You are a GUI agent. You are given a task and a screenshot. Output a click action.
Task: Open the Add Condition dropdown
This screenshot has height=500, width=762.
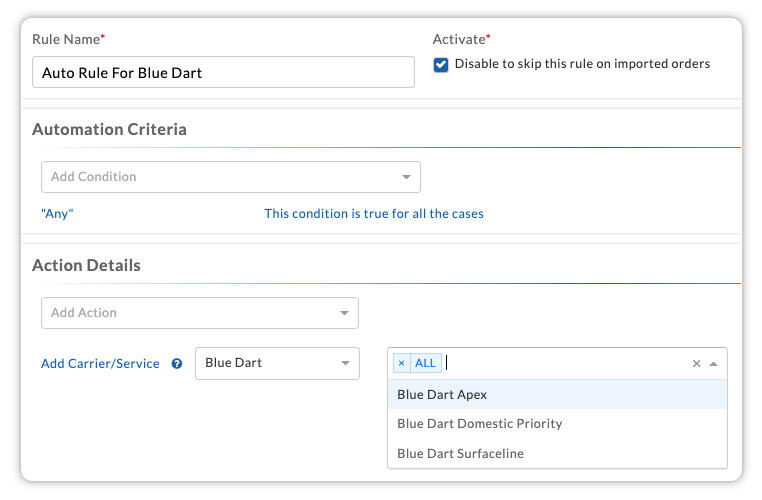(x=231, y=177)
